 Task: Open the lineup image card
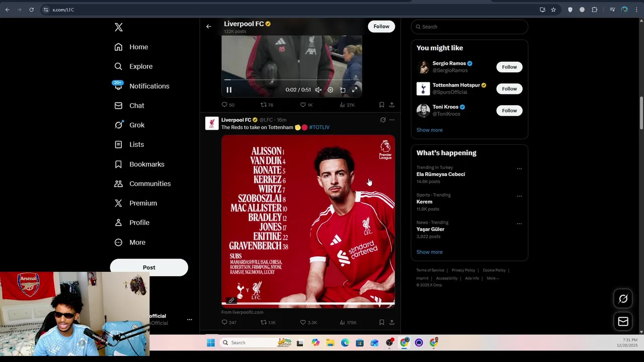coord(308,221)
